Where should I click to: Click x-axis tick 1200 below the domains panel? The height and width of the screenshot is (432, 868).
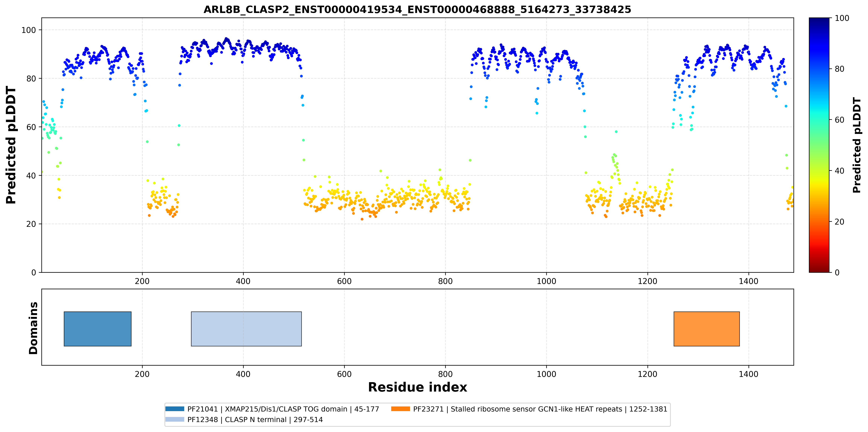[648, 374]
